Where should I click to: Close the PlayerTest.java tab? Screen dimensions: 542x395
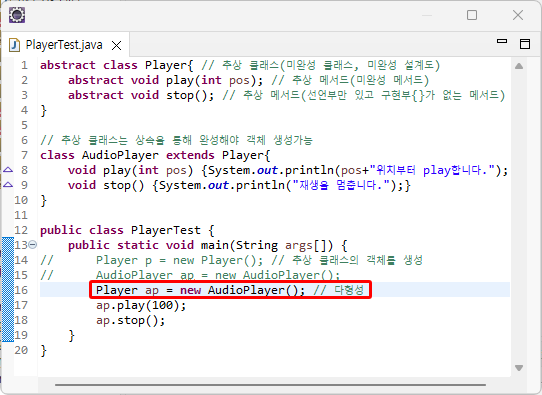pos(116,45)
